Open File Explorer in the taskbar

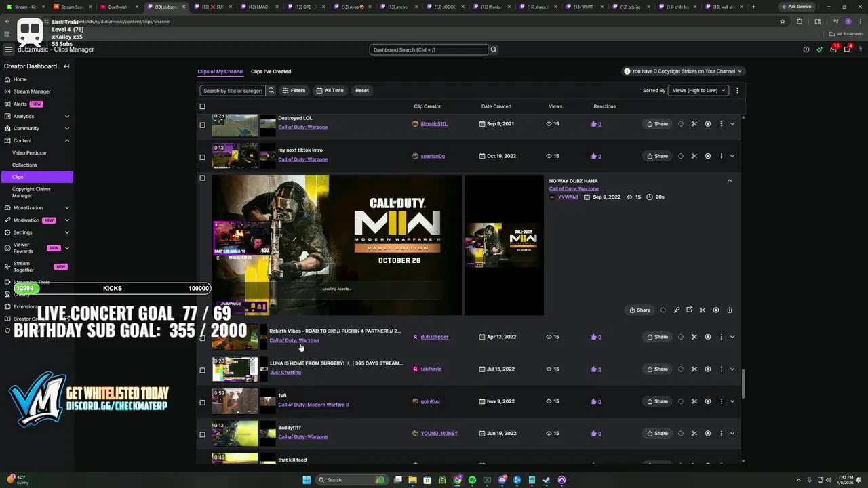click(x=412, y=480)
